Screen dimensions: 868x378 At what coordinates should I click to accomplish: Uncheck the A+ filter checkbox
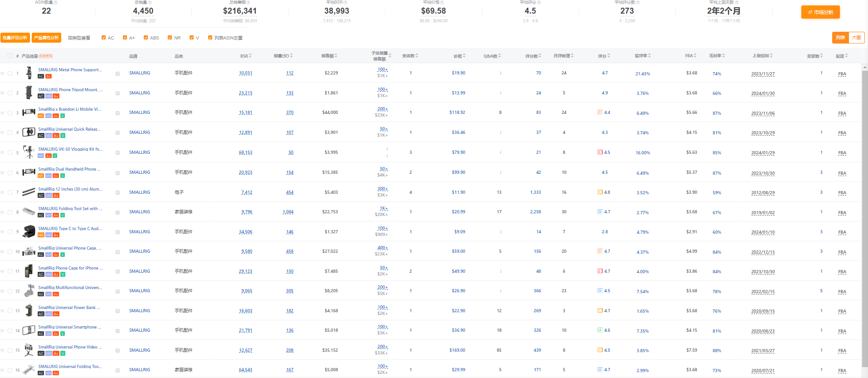click(125, 38)
